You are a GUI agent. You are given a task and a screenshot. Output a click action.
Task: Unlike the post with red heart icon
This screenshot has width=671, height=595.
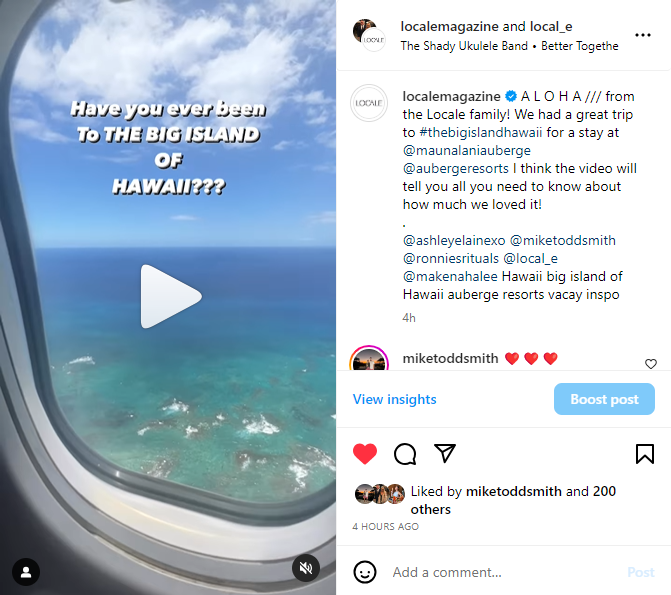pyautogui.click(x=365, y=454)
